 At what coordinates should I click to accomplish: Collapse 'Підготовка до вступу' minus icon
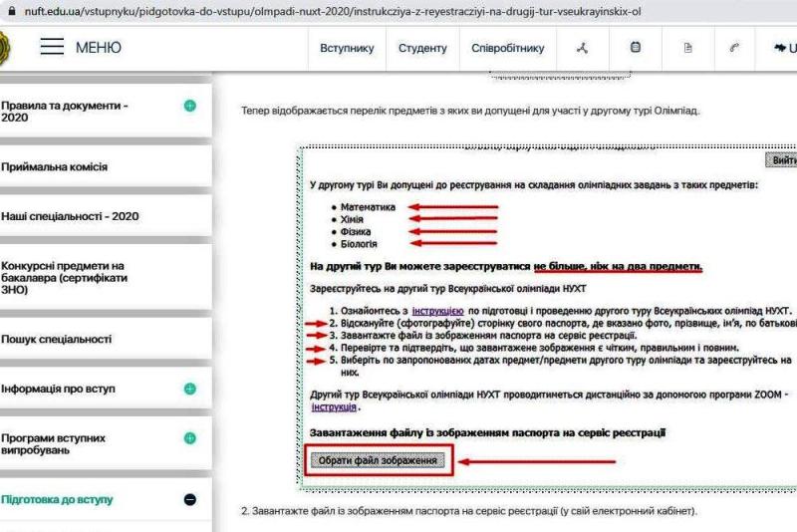tap(189, 499)
